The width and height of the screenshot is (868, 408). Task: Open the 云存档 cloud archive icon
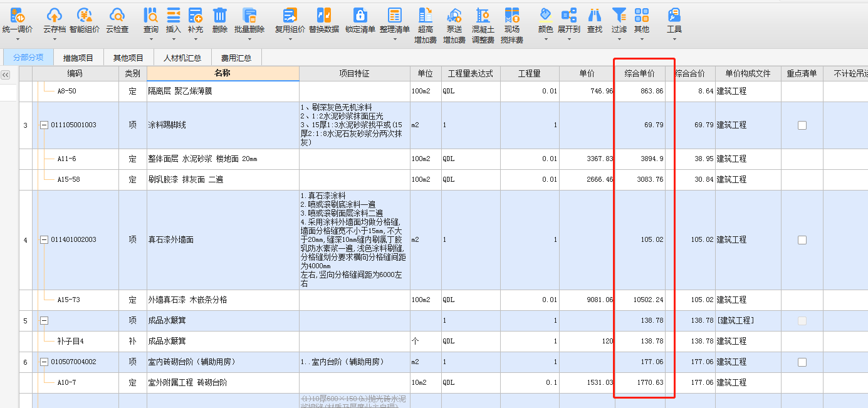point(54,15)
